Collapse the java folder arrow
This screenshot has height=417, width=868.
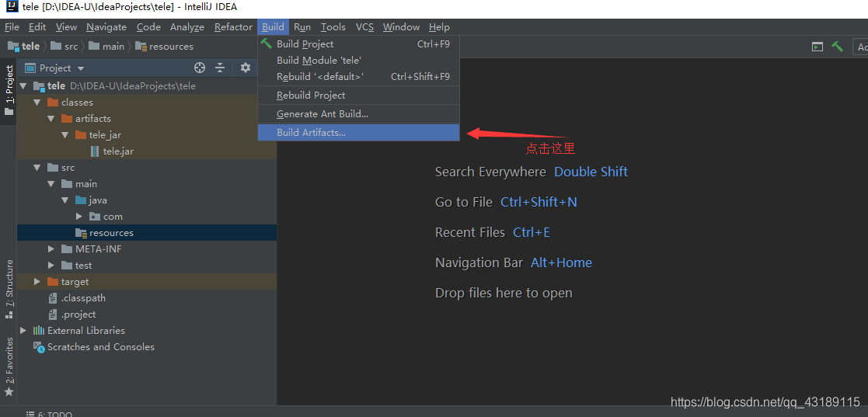tap(64, 200)
